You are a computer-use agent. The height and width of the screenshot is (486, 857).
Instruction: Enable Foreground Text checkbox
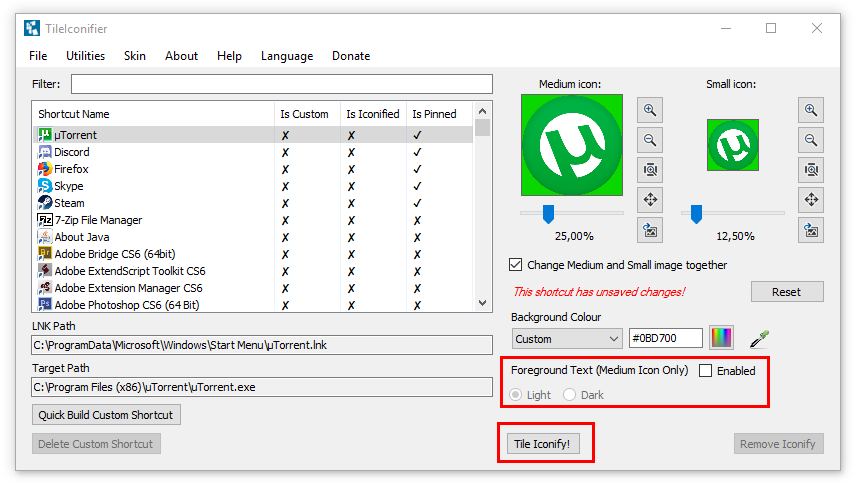click(x=706, y=371)
